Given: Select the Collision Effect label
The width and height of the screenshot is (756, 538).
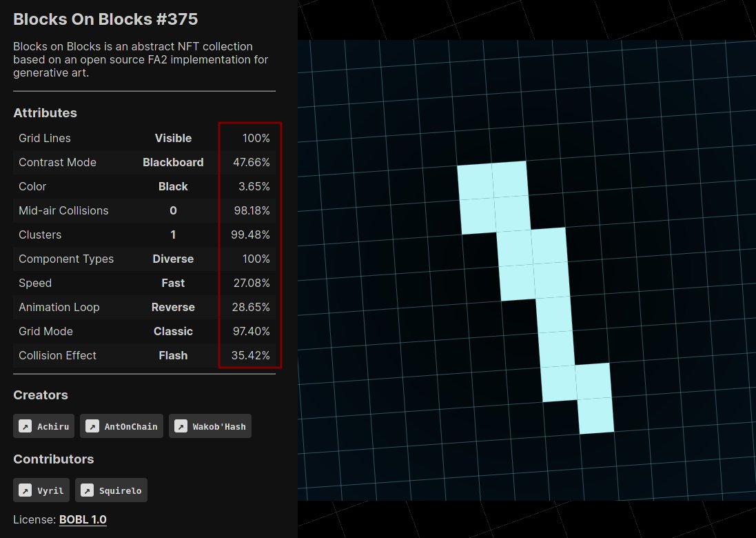Looking at the screenshot, I should coord(57,355).
